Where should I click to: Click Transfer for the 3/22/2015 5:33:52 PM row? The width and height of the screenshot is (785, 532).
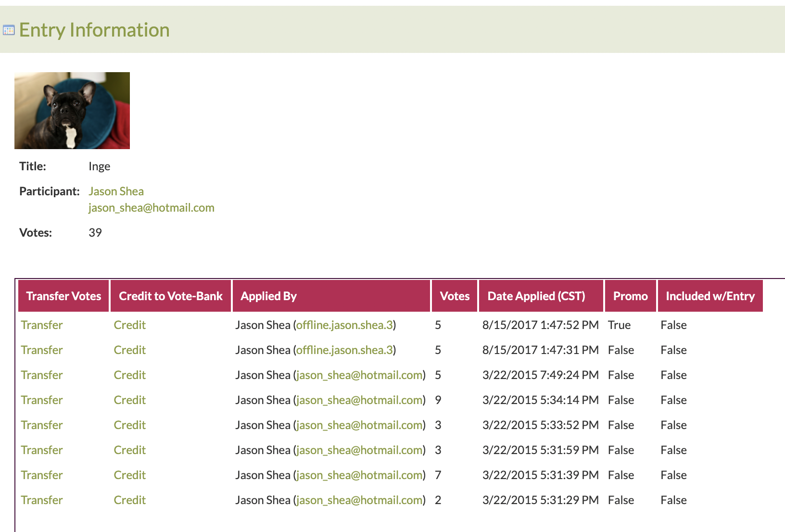(x=42, y=425)
